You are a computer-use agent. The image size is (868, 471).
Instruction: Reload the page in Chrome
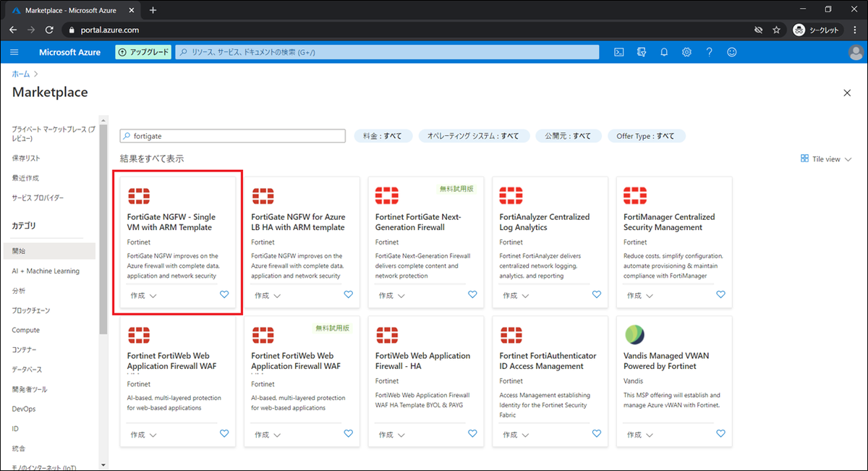point(49,30)
